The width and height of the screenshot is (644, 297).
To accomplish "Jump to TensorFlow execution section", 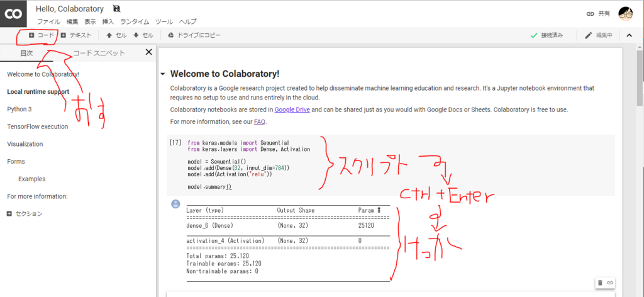I will coord(38,126).
